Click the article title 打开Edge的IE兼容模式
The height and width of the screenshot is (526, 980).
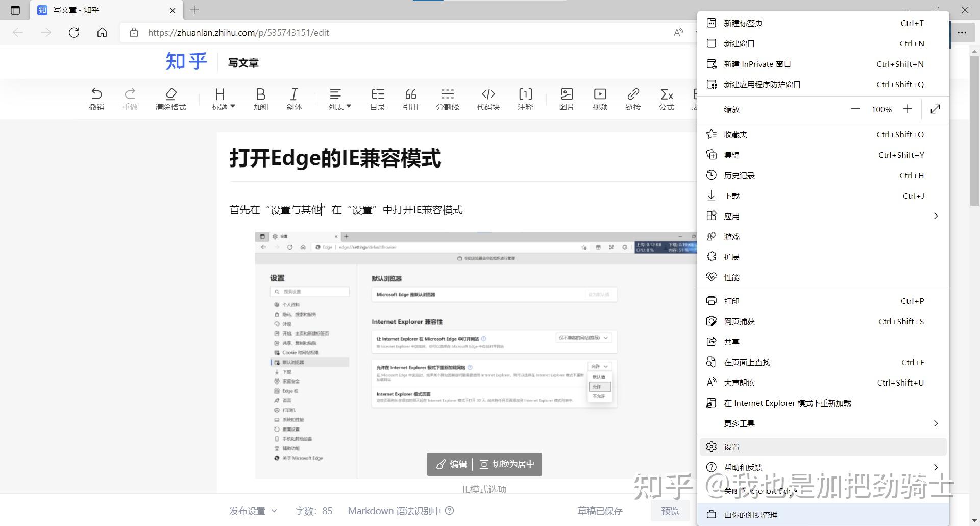pyautogui.click(x=335, y=158)
